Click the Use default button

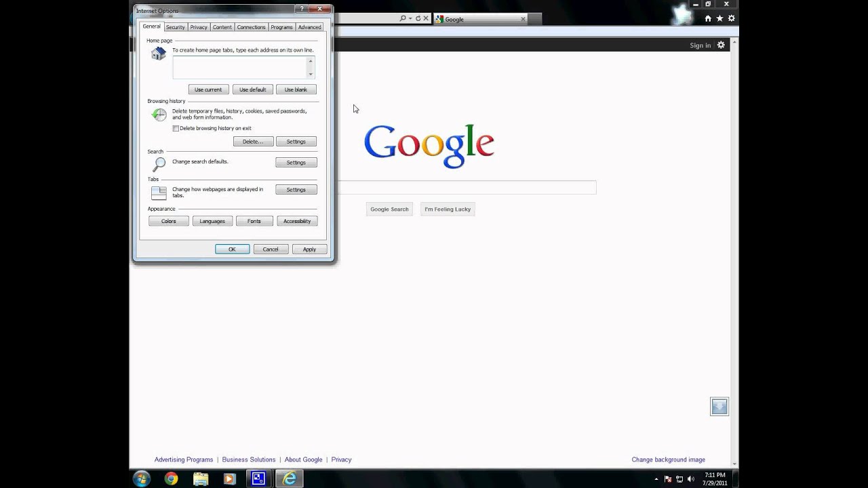point(252,89)
